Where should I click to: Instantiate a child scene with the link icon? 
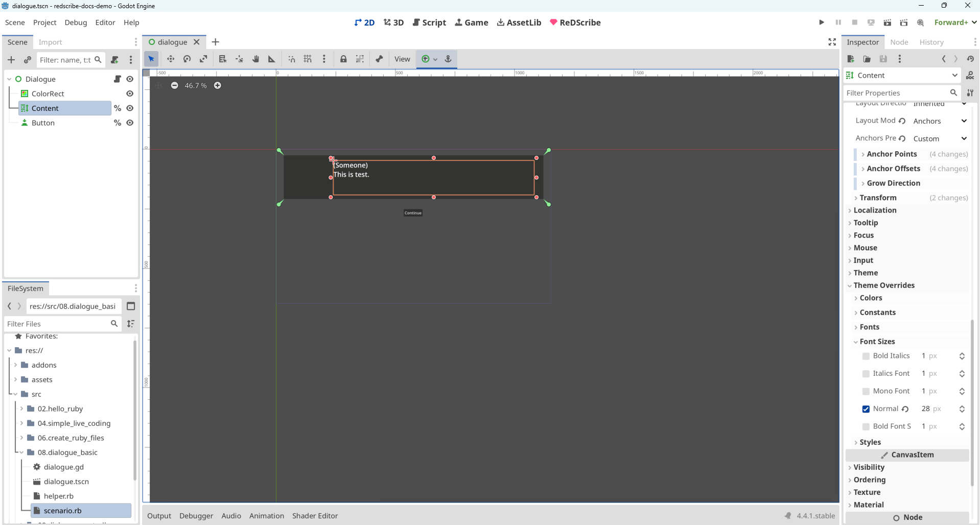[x=28, y=60]
